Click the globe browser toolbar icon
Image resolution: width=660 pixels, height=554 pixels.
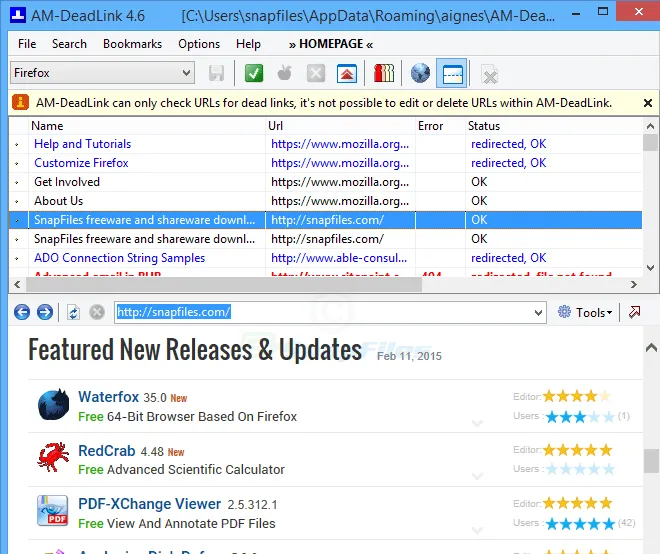(420, 73)
